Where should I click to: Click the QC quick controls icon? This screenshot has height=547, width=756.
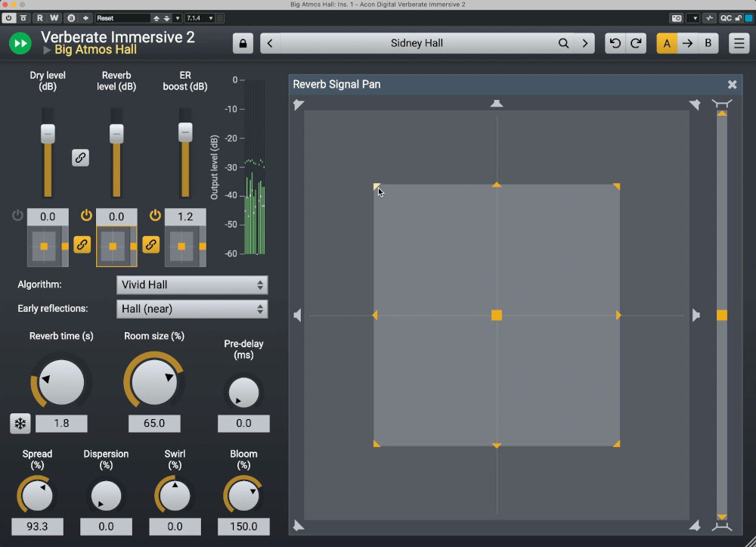coord(724,17)
